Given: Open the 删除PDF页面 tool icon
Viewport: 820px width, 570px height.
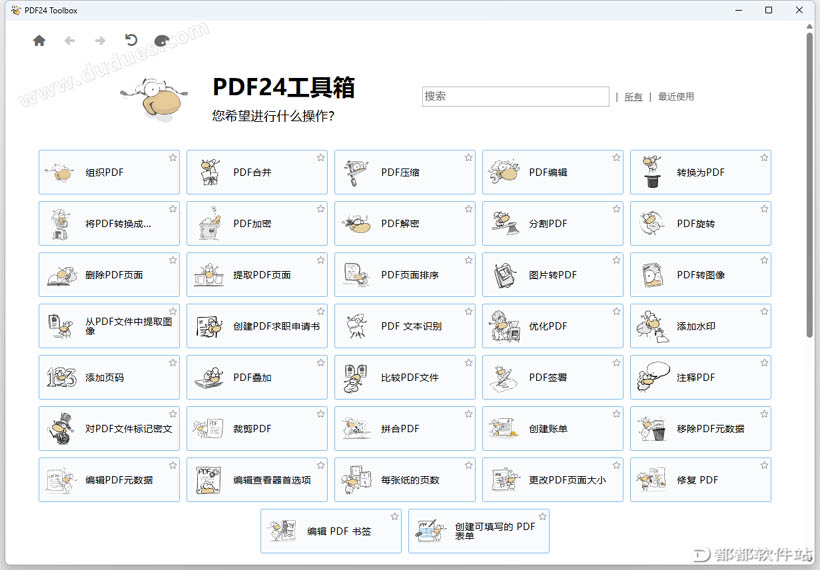Looking at the screenshot, I should (62, 276).
